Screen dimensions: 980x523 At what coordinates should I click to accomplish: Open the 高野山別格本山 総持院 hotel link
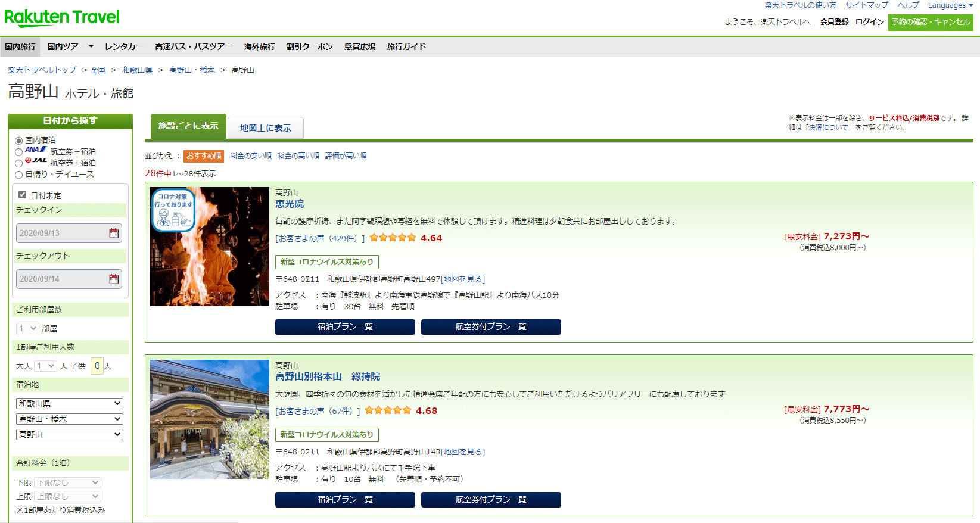pyautogui.click(x=328, y=376)
